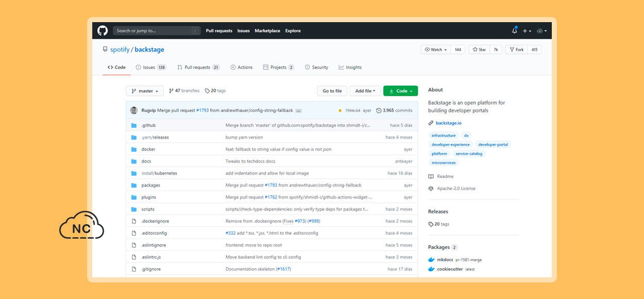The width and height of the screenshot is (644, 299).
Task: View the 3,965 commits history
Action: 395,110
